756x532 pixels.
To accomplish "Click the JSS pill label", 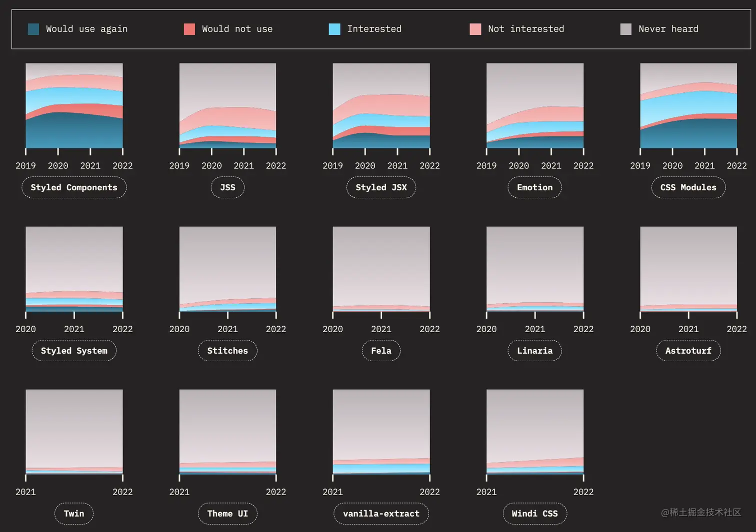I will pyautogui.click(x=227, y=187).
